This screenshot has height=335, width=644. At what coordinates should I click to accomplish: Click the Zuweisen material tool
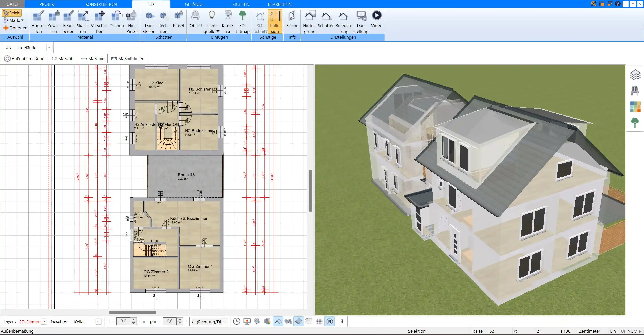pos(54,22)
